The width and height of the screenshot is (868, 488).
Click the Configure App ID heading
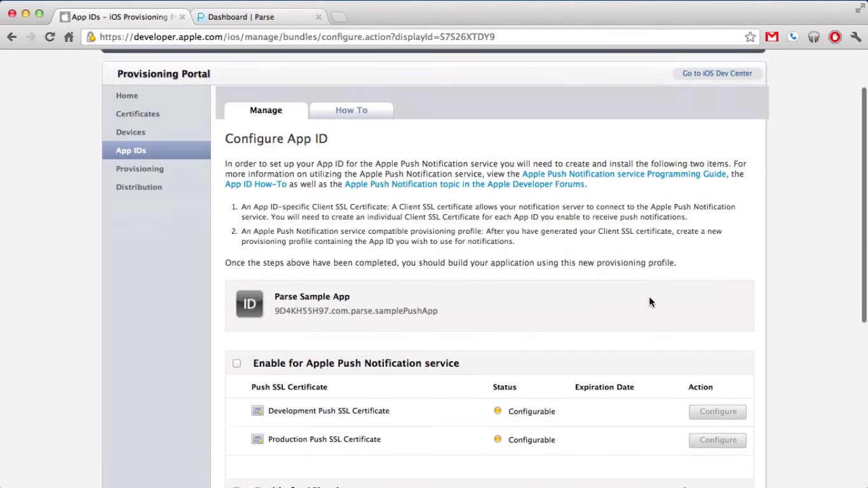point(276,139)
